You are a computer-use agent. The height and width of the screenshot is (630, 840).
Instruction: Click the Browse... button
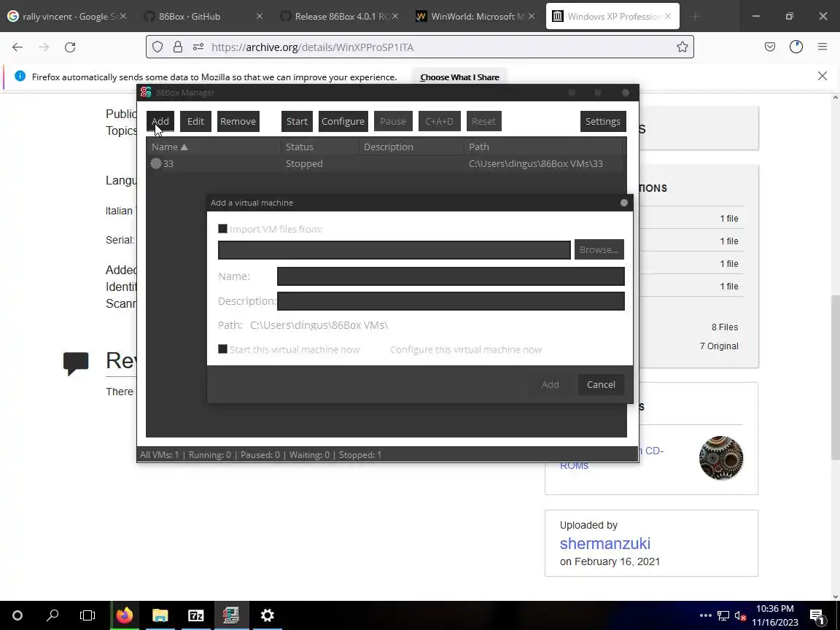click(x=599, y=249)
